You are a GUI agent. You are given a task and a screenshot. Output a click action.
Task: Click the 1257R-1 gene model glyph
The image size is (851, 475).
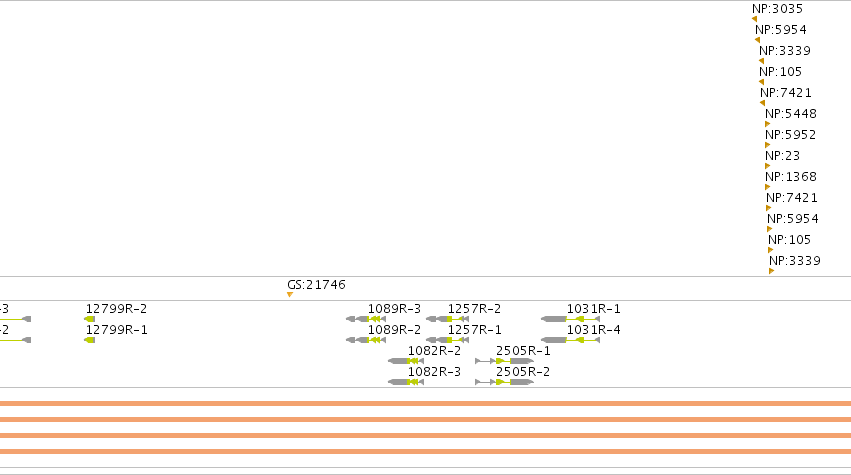(x=447, y=340)
